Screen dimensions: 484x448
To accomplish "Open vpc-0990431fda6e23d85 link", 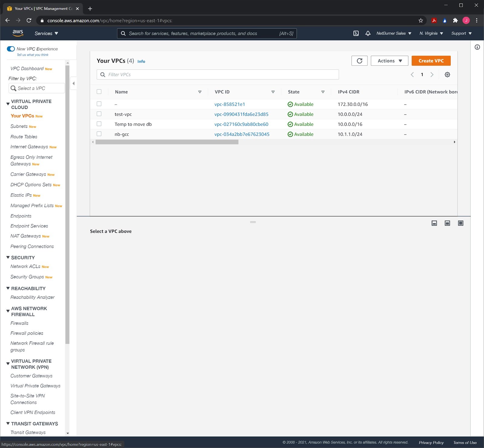I will [241, 114].
